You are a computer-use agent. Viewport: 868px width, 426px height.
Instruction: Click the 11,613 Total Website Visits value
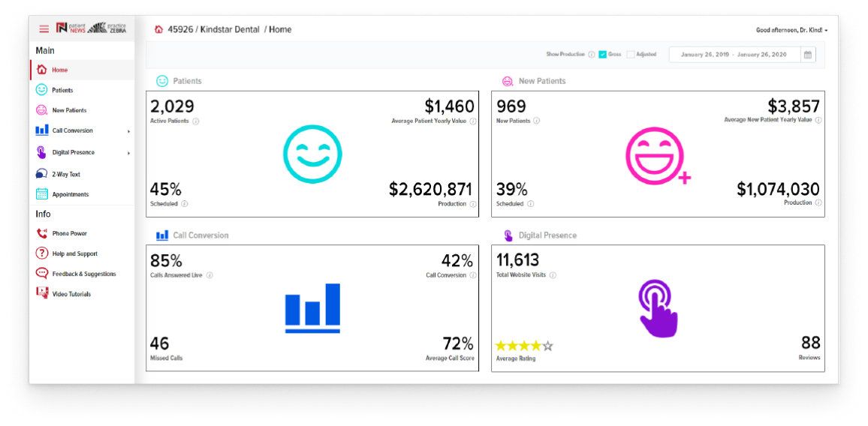tap(517, 260)
